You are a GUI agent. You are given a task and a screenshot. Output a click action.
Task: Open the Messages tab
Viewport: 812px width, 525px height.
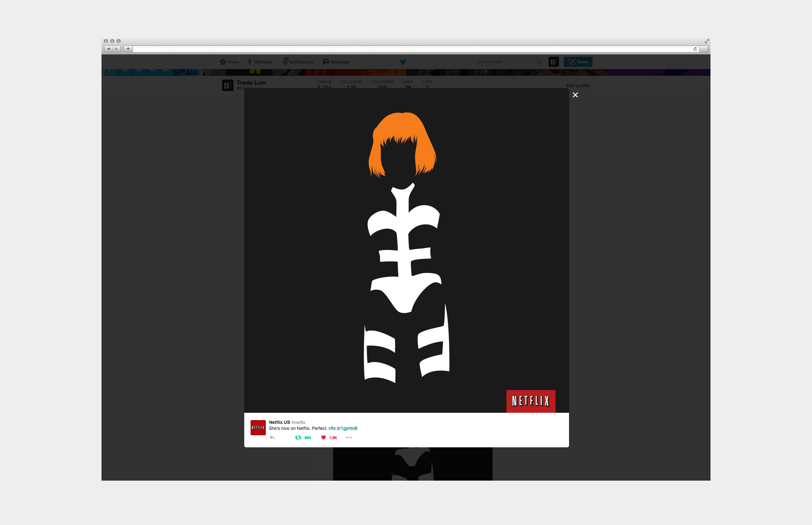336,62
